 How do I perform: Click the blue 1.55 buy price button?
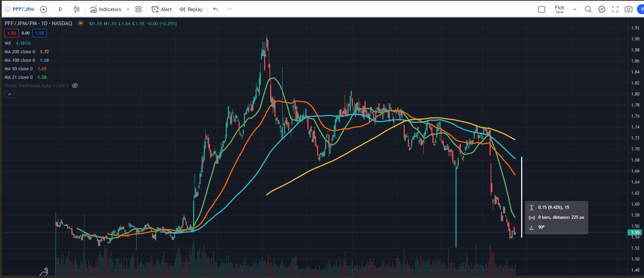point(39,33)
